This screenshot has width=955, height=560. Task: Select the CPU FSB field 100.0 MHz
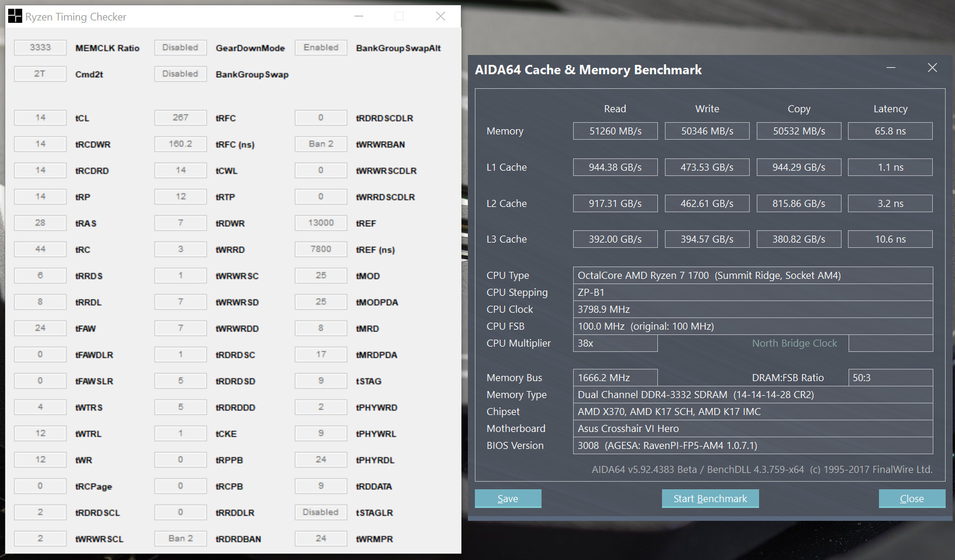(x=753, y=326)
